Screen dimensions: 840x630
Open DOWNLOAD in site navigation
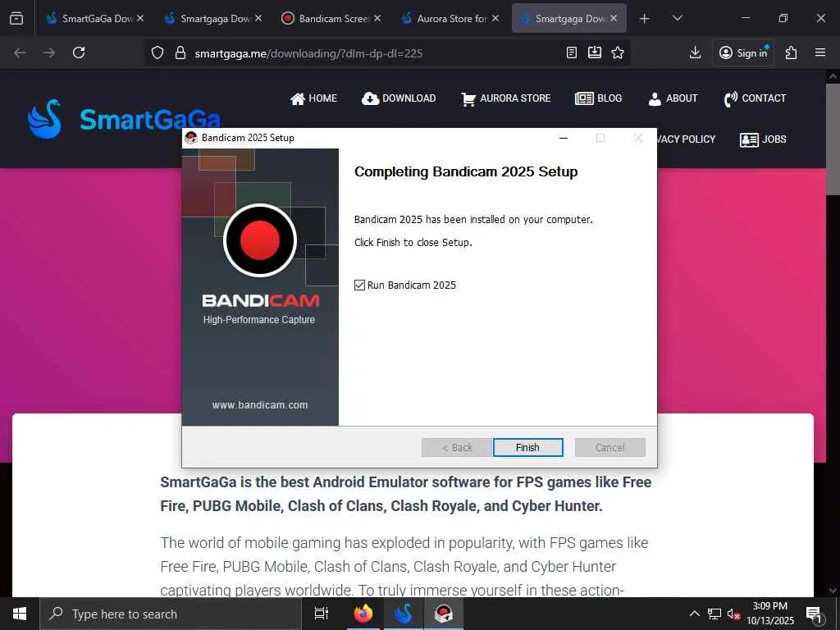pyautogui.click(x=399, y=98)
